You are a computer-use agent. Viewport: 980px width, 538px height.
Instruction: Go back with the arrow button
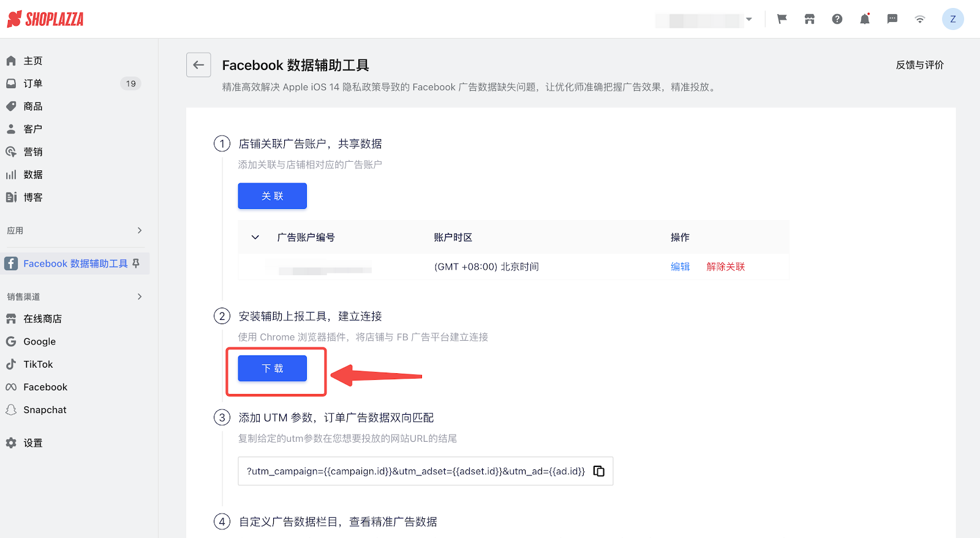click(x=198, y=65)
